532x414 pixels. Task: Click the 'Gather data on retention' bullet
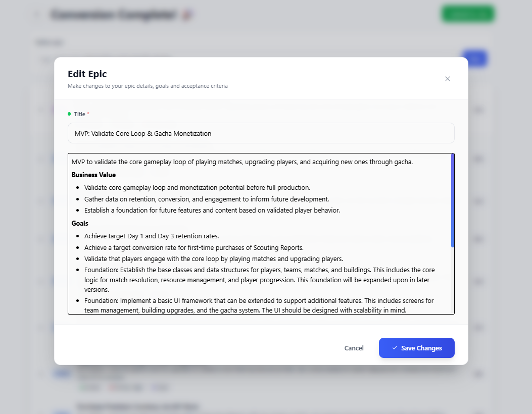(x=207, y=199)
